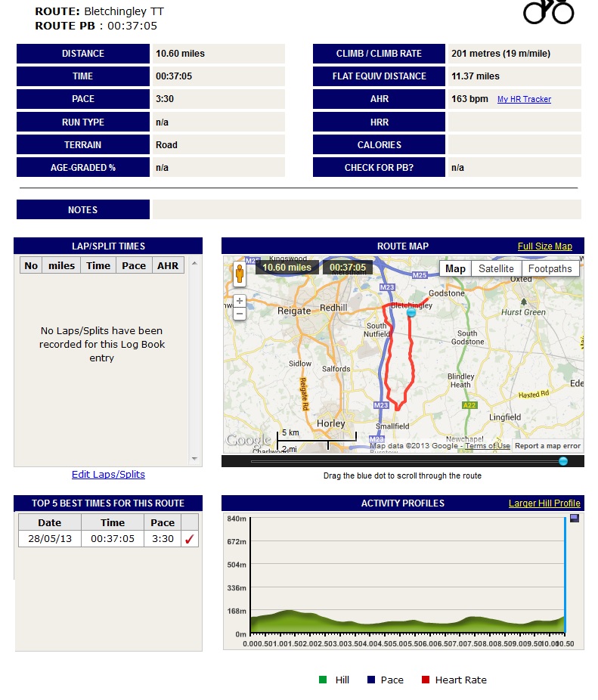Screen dimensions: 598x700
Task: Zoom out on the route map
Action: pos(240,313)
